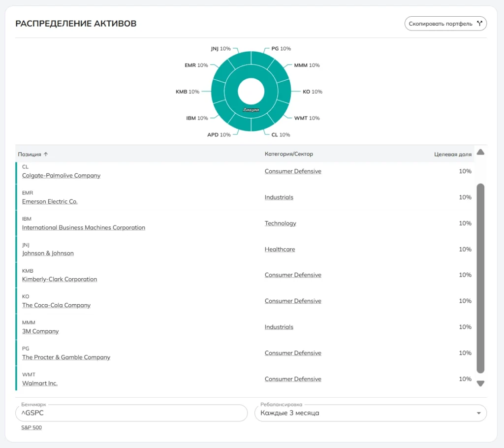Image resolution: width=504 pixels, height=448 pixels.
Task: Open Kimberly-Clark Corporation link
Action: (60, 279)
